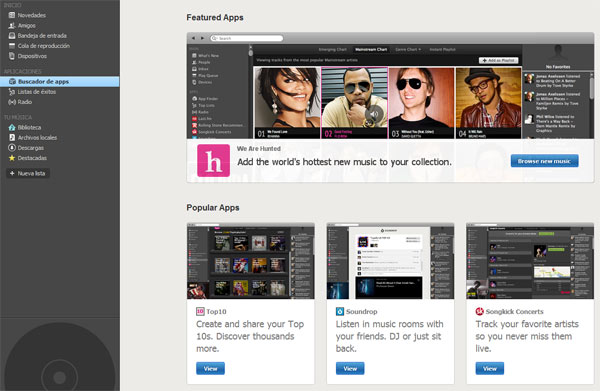
Task: Open Listas de éxitos
Action: 32,92
